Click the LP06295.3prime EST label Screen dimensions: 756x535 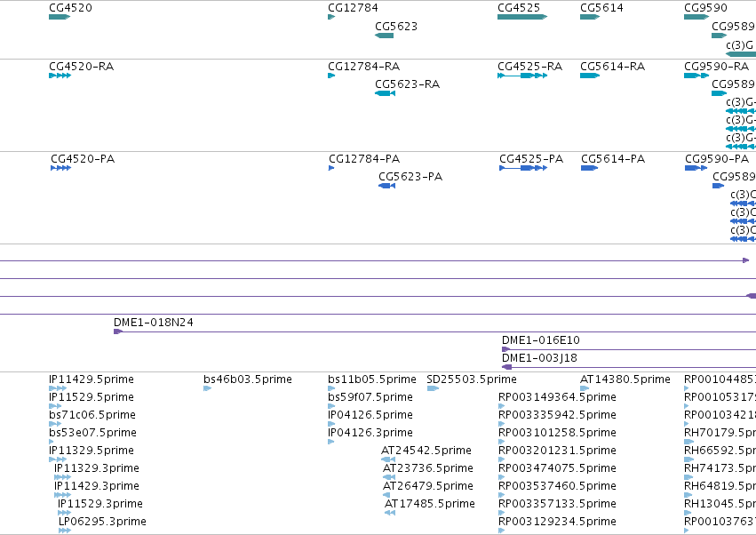(x=103, y=522)
